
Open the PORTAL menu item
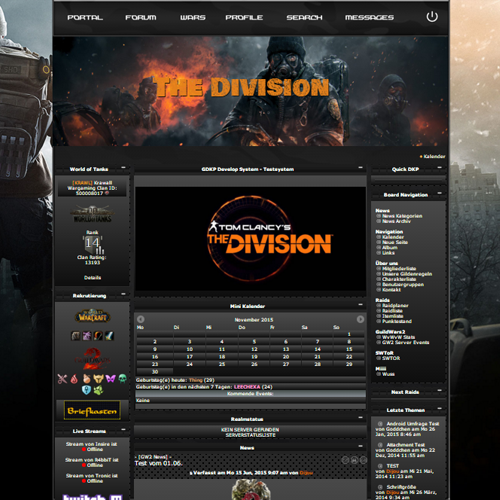[85, 17]
